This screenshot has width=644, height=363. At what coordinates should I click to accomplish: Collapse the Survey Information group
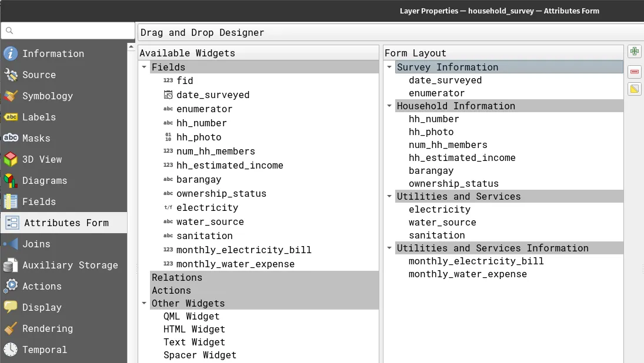(389, 67)
